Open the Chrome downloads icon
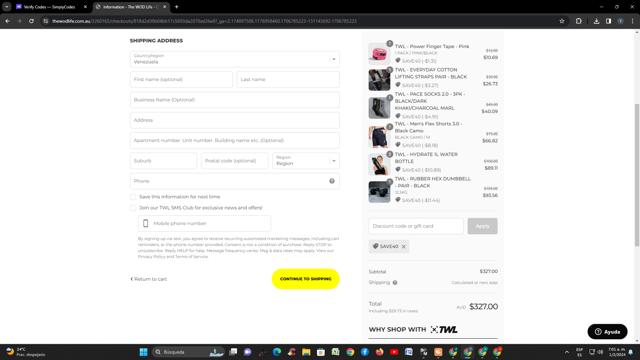The image size is (640, 360). point(596,21)
